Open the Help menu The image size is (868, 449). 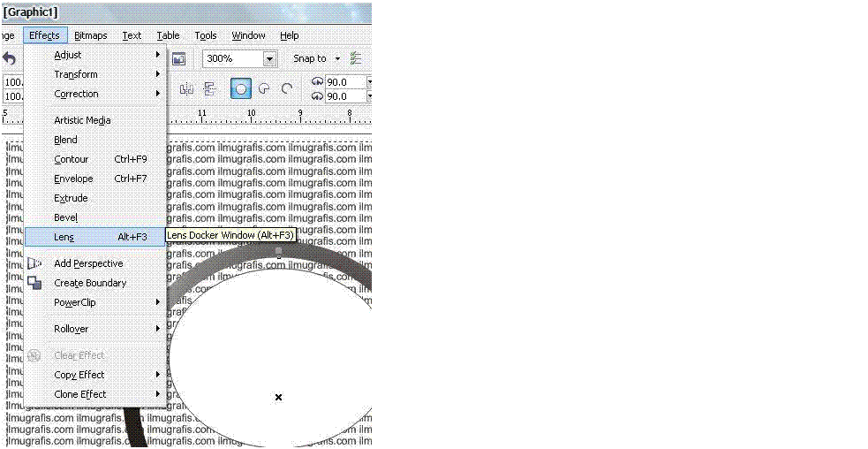click(289, 35)
